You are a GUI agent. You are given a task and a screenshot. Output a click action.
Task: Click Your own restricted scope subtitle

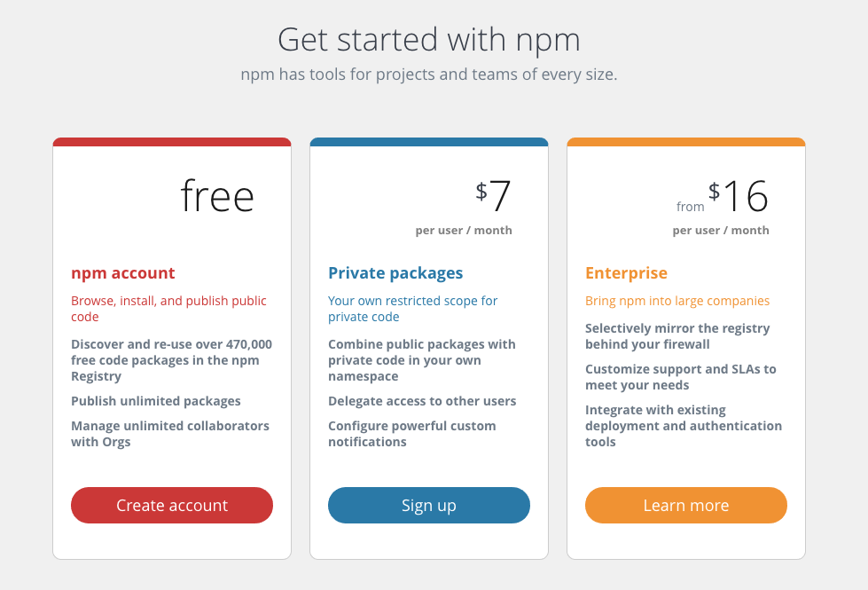pyautogui.click(x=412, y=309)
